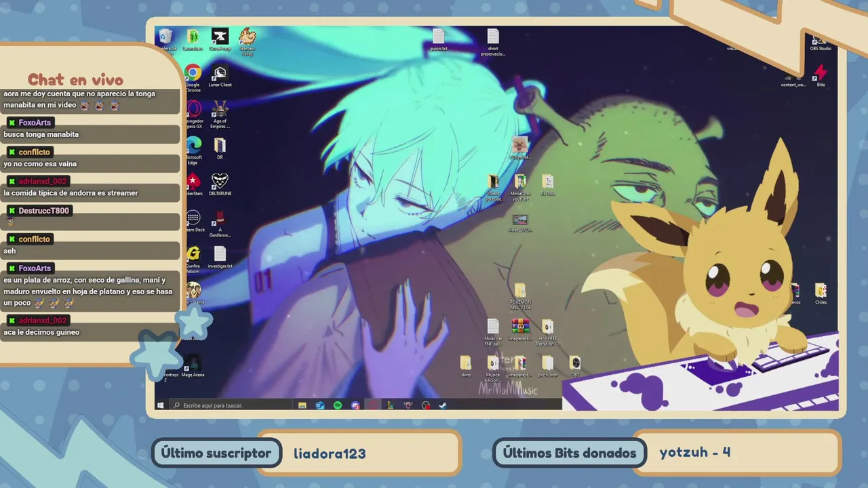Click adrianxd_002 username above Andorra message
868x488 pixels.
coord(43,181)
